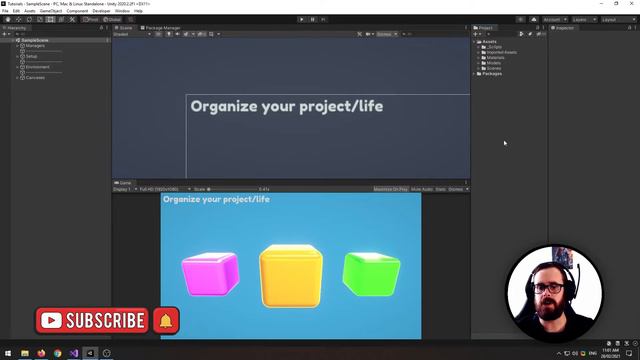Select the Game tab

coord(123,183)
